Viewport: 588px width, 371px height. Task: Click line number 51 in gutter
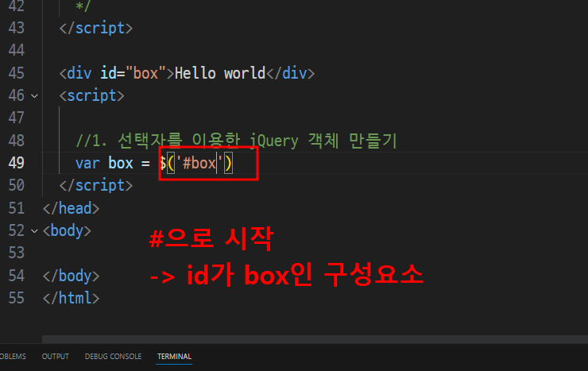[17, 208]
